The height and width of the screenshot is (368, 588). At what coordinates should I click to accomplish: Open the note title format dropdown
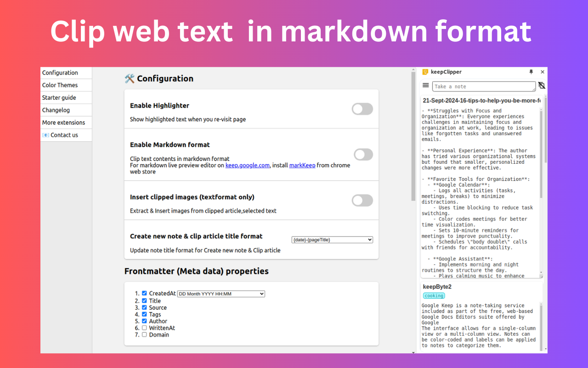(x=332, y=239)
